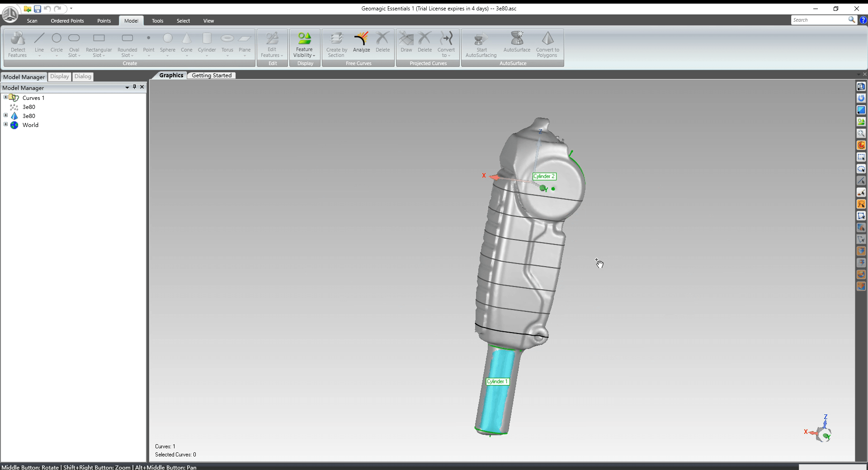Viewport: 868px width, 470px height.
Task: Expand the World item in Model Manager
Action: tap(5, 125)
